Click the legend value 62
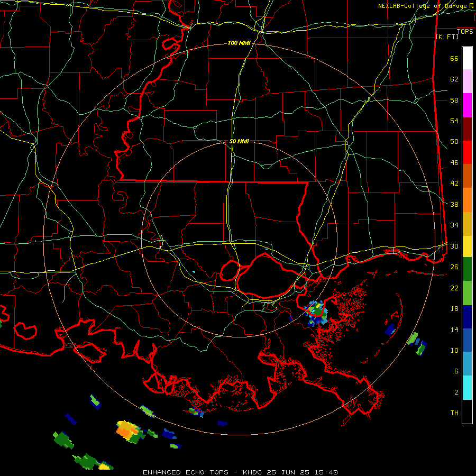The height and width of the screenshot is (476, 476). (454, 79)
